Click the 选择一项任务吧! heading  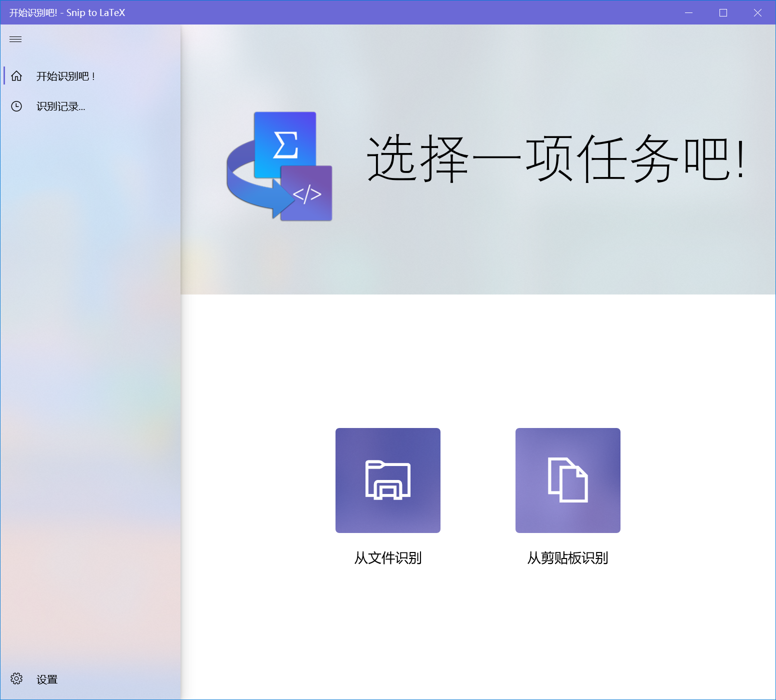coord(556,159)
